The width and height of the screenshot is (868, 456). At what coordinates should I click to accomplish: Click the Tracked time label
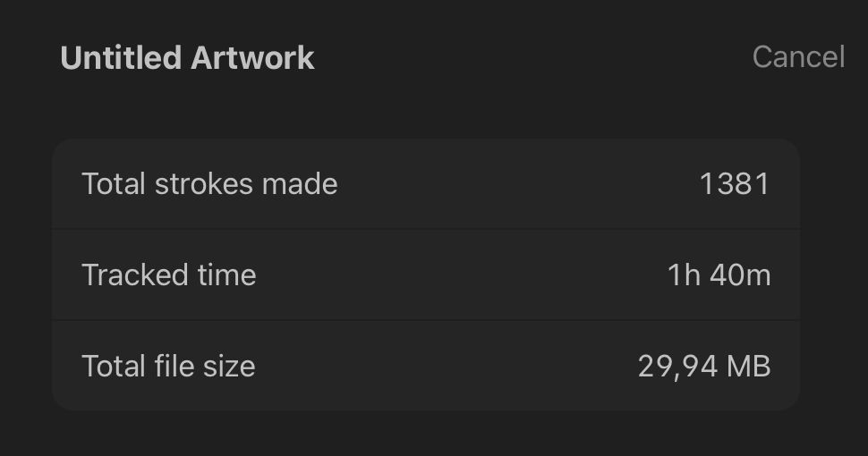click(169, 275)
